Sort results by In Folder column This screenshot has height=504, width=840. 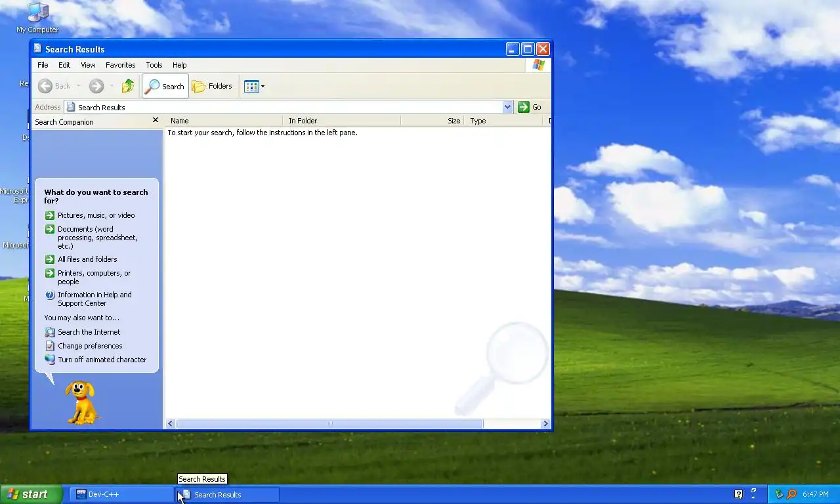point(342,121)
